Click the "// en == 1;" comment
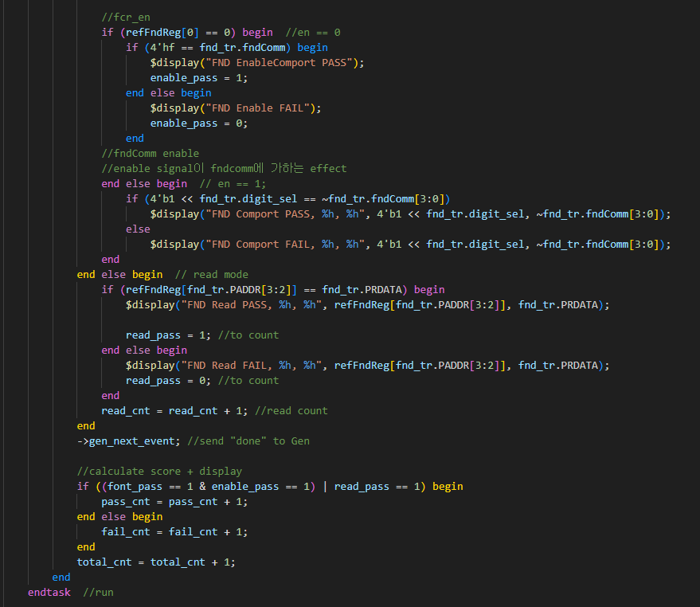This screenshot has height=607, width=700. [x=233, y=184]
